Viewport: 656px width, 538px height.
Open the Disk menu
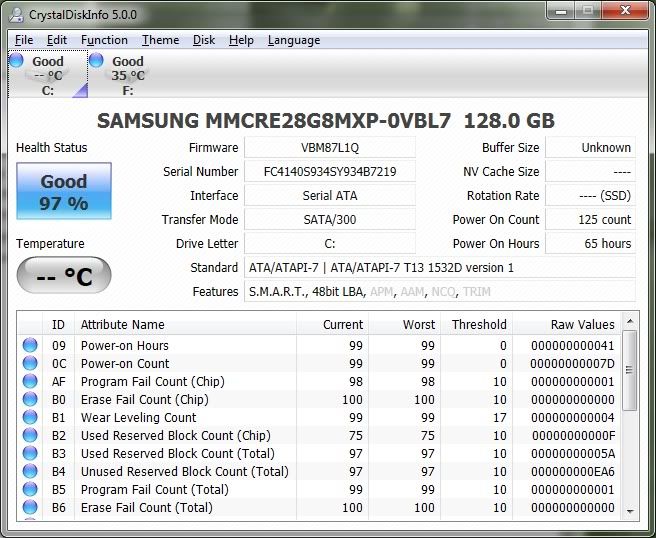pos(204,40)
